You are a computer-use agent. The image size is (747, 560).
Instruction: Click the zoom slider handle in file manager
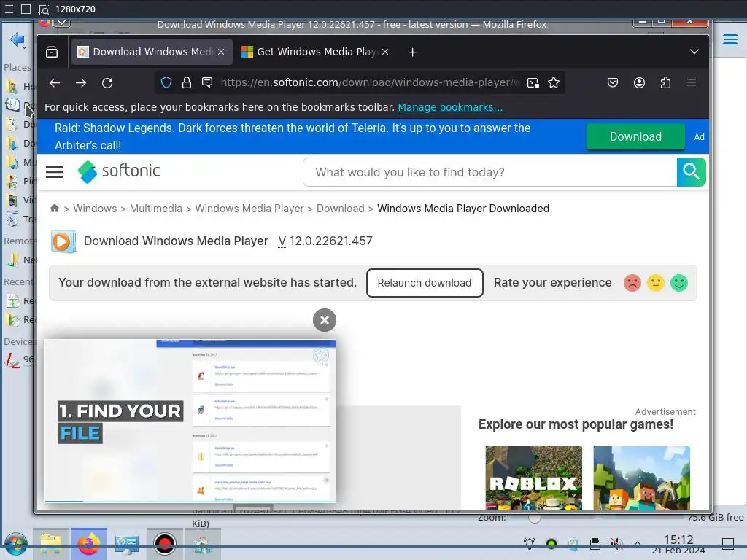pos(535,518)
